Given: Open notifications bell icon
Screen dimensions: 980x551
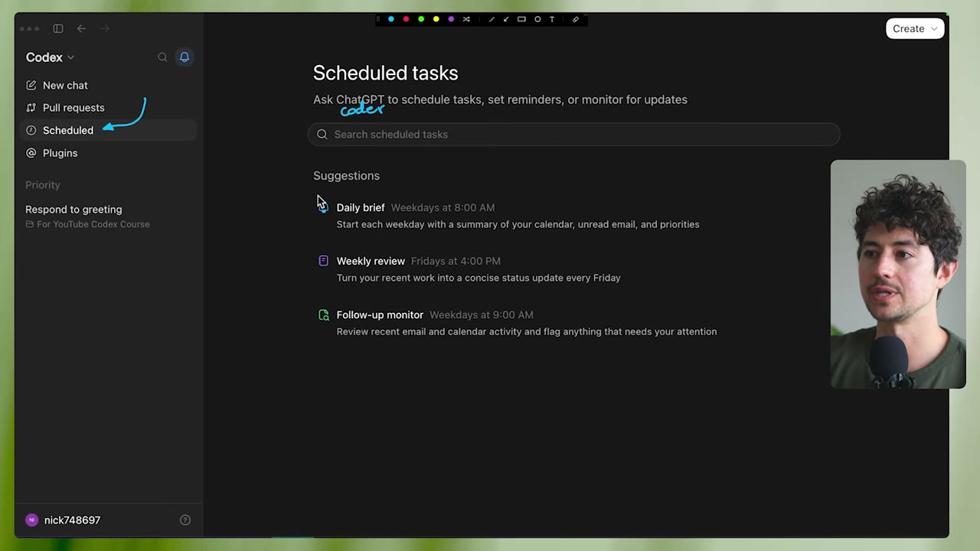Looking at the screenshot, I should [x=185, y=57].
